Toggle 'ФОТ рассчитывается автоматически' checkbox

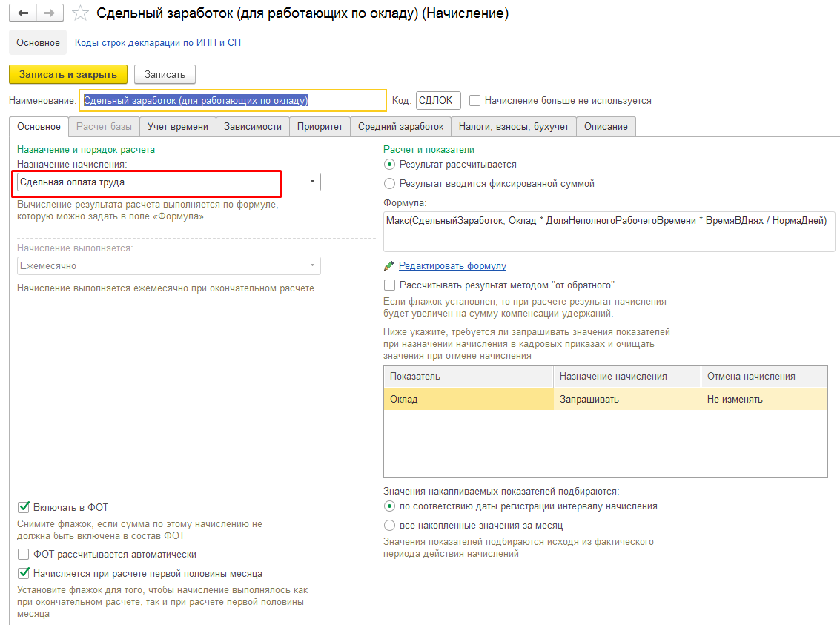click(24, 554)
